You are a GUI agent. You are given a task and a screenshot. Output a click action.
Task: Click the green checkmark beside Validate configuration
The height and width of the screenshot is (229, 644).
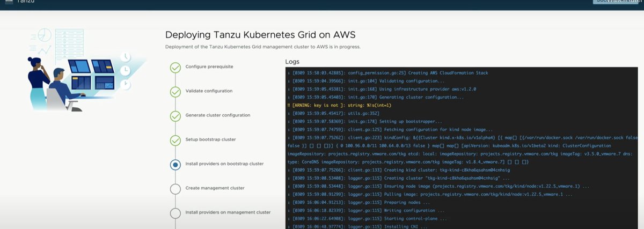[x=175, y=92]
